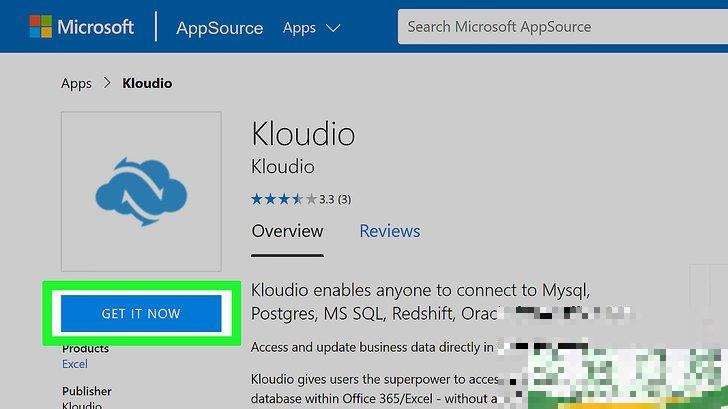Image resolution: width=728 pixels, height=409 pixels.
Task: Click the 3.3 (3) rating count
Action: [x=335, y=199]
